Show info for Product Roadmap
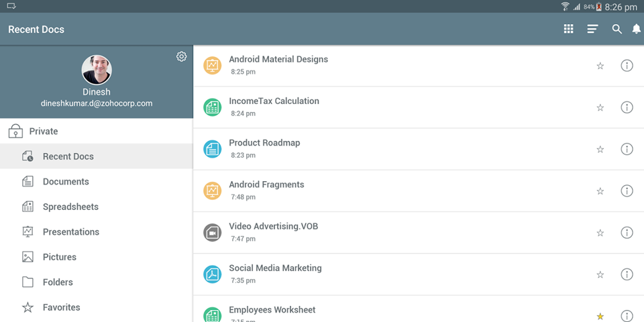This screenshot has height=322, width=644. [627, 149]
